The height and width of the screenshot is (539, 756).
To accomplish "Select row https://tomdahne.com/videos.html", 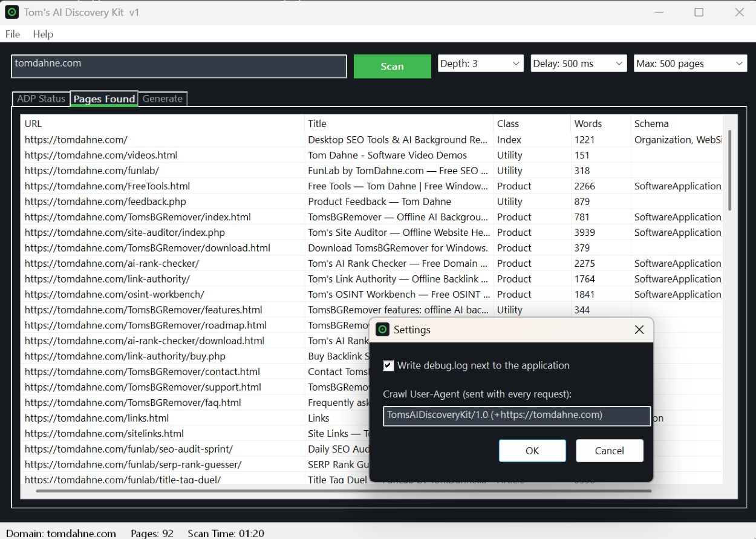I will coord(101,155).
